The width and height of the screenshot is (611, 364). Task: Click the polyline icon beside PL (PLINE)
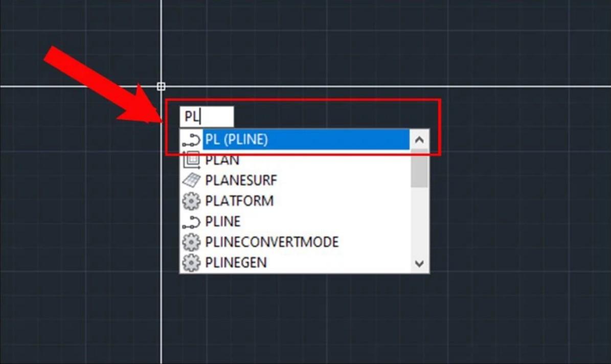click(x=191, y=140)
